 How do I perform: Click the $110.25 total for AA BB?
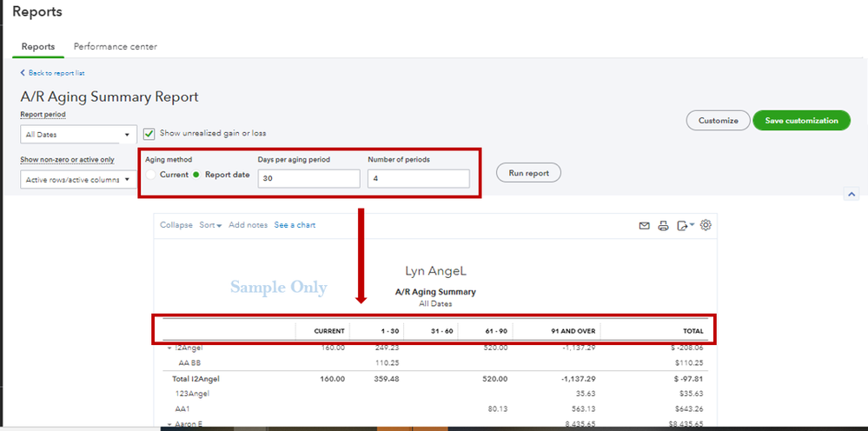pos(689,363)
